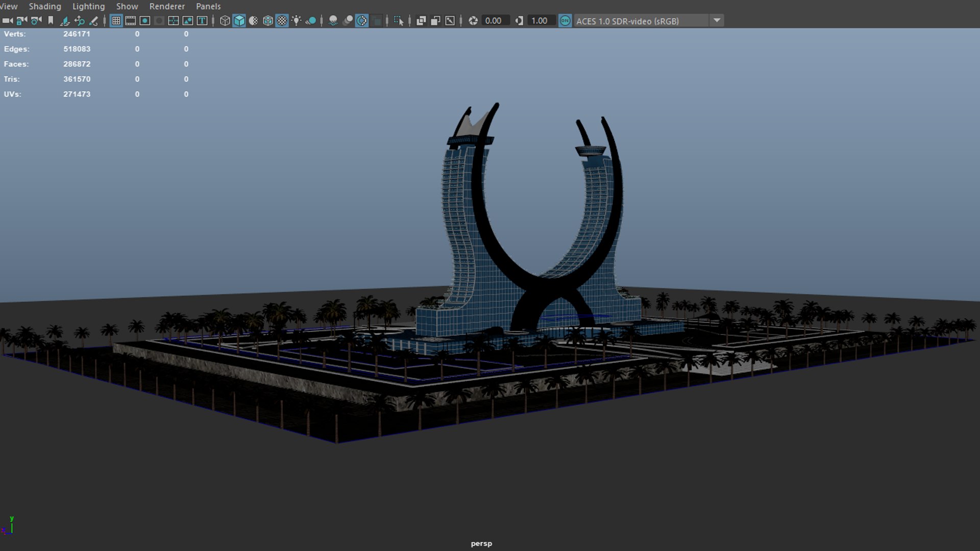This screenshot has width=980, height=551.
Task: Enable Use All Lights bulb icon
Action: pyautogui.click(x=297, y=21)
